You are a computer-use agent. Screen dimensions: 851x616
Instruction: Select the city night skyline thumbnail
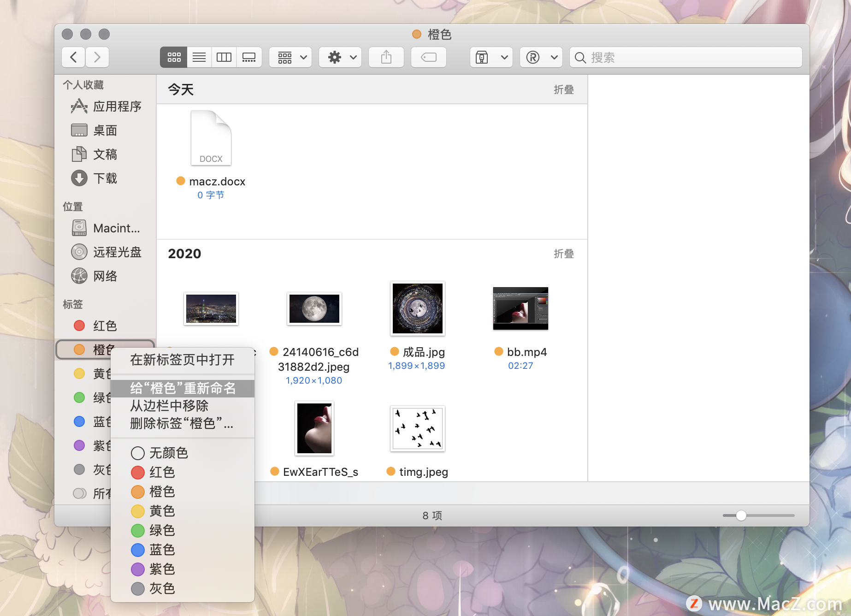(211, 309)
